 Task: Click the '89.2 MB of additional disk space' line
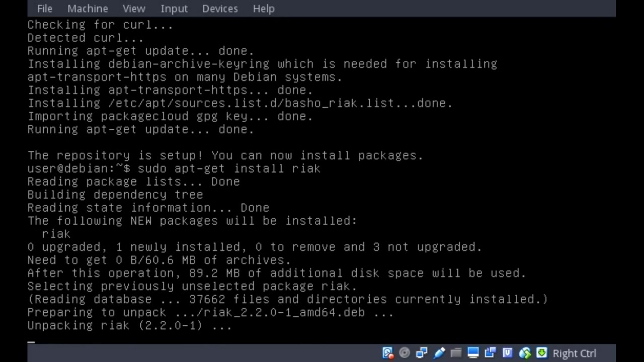click(277, 273)
